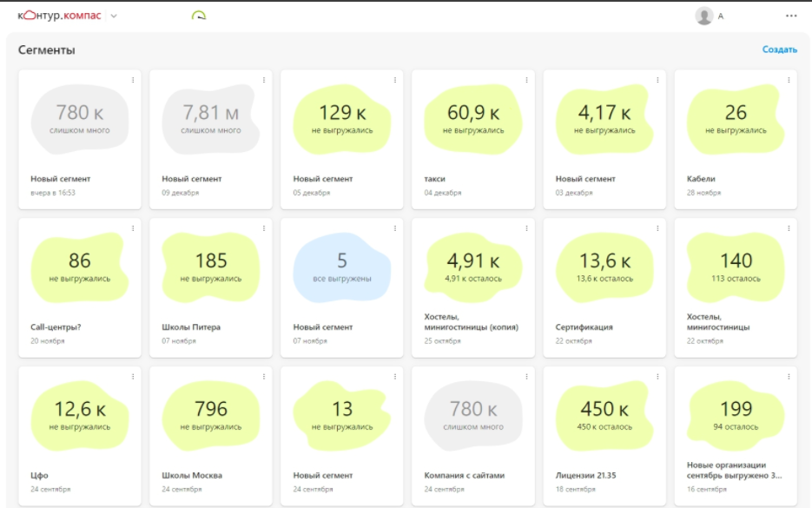Open the 140 with 113 осталось blob
Image resolution: width=812 pixels, height=508 pixels.
(x=736, y=267)
